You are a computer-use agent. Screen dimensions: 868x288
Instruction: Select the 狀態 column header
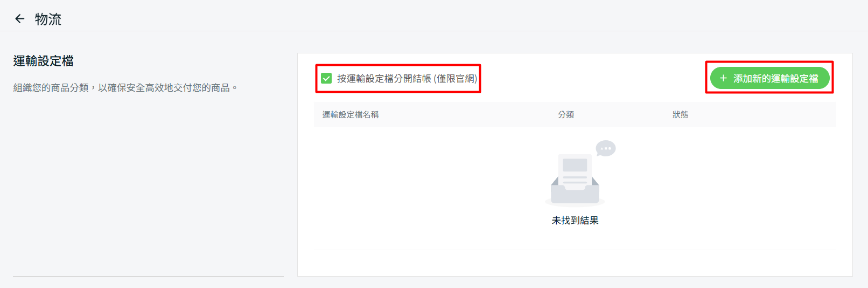[x=680, y=114]
